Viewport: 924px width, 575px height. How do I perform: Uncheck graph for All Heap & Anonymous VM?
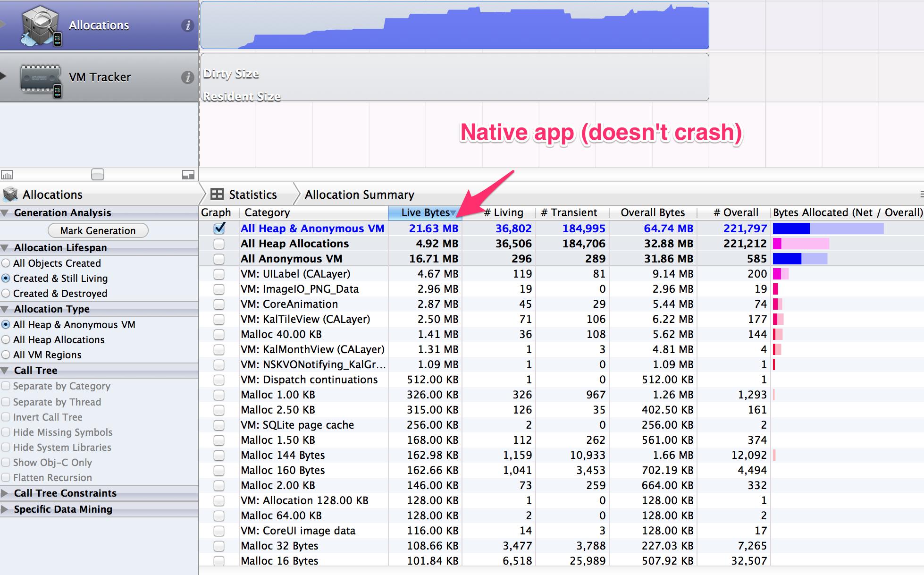pyautogui.click(x=219, y=228)
